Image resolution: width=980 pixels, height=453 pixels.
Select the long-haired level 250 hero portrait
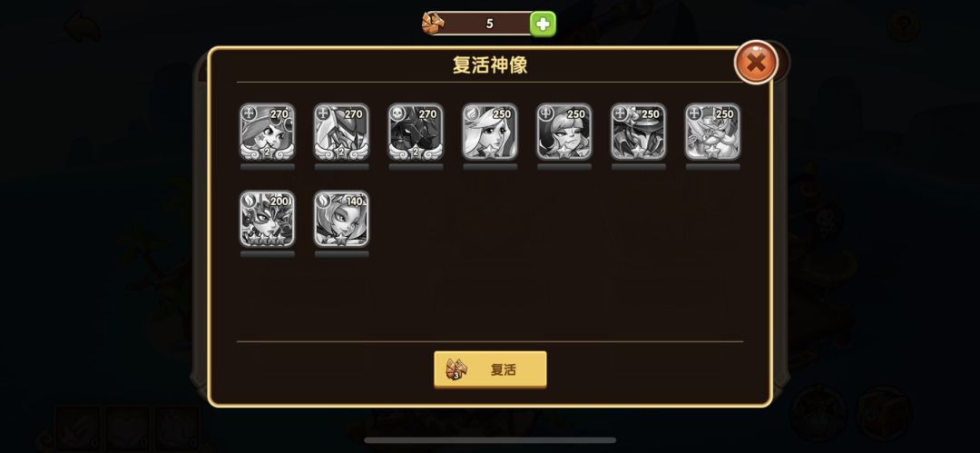[x=490, y=132]
